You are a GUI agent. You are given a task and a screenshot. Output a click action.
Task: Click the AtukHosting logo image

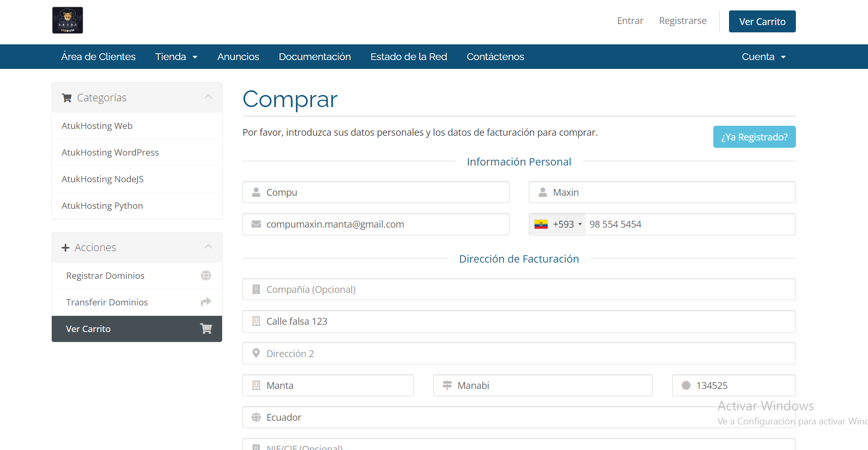(67, 20)
